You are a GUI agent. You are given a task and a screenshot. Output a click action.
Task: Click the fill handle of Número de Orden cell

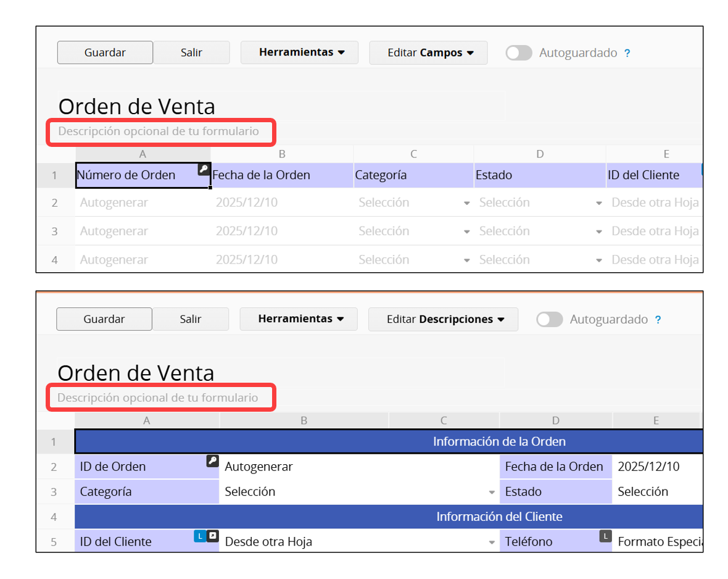[210, 187]
